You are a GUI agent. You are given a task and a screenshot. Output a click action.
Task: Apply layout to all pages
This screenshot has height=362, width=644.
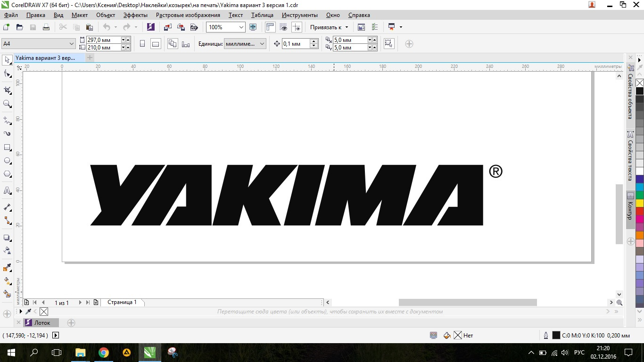point(173,44)
